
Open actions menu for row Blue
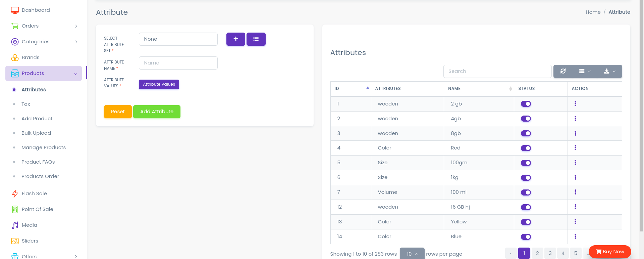pyautogui.click(x=575, y=236)
